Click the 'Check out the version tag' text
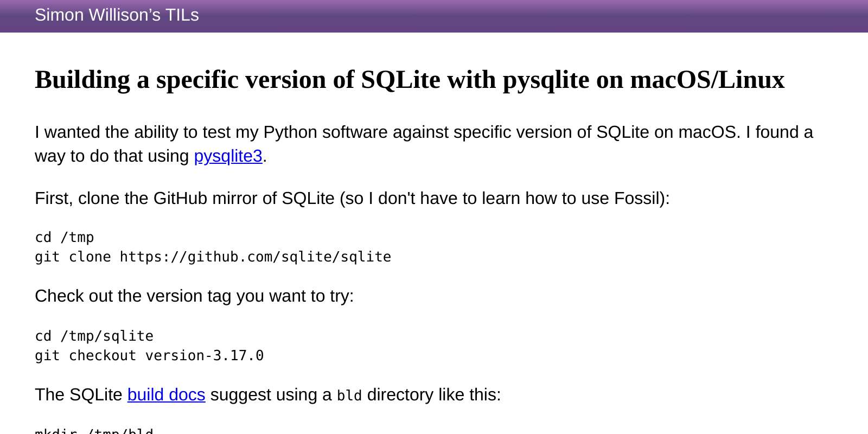868x434 pixels. [x=194, y=296]
